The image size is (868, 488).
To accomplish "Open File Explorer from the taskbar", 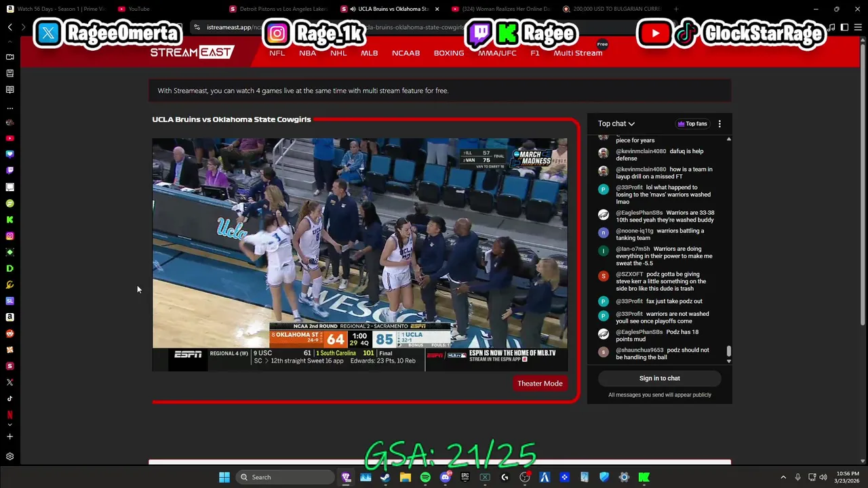I will point(405,477).
